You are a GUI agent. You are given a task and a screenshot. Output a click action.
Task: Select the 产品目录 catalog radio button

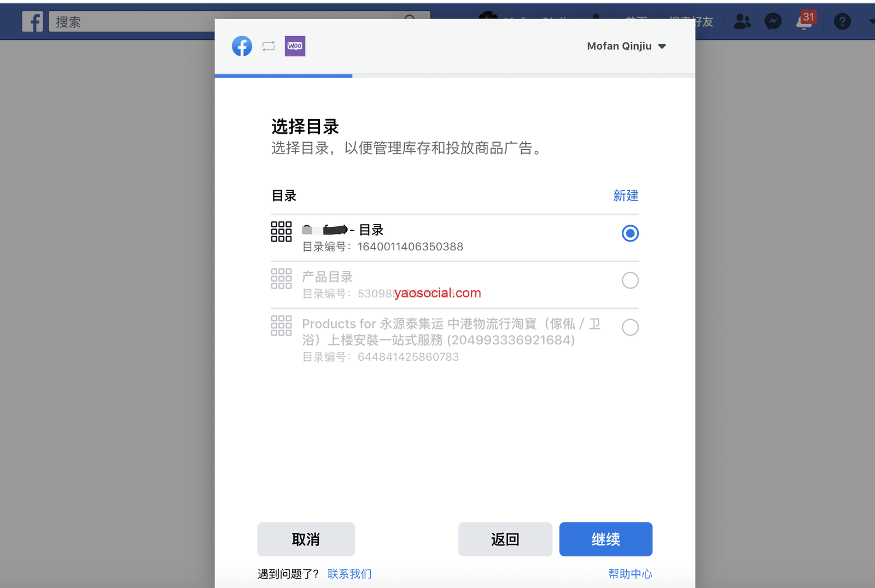(x=630, y=280)
